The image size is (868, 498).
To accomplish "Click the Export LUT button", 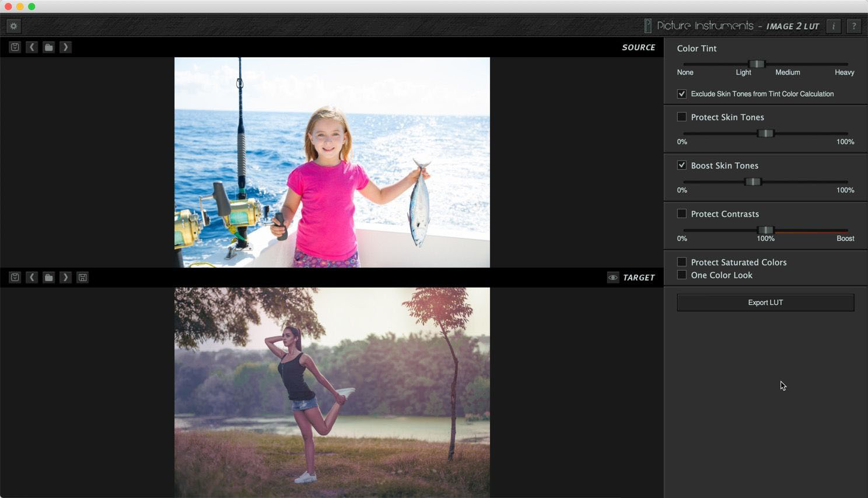I will [765, 303].
